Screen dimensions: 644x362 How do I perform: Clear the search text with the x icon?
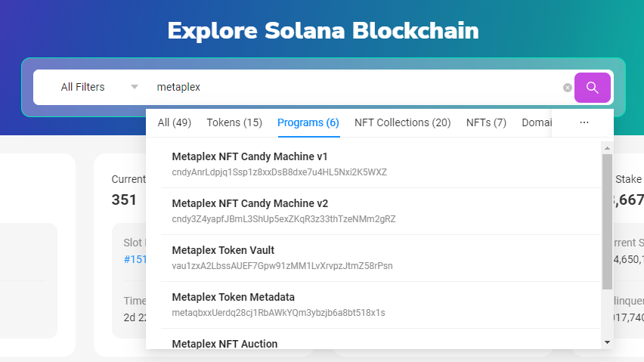pos(568,88)
